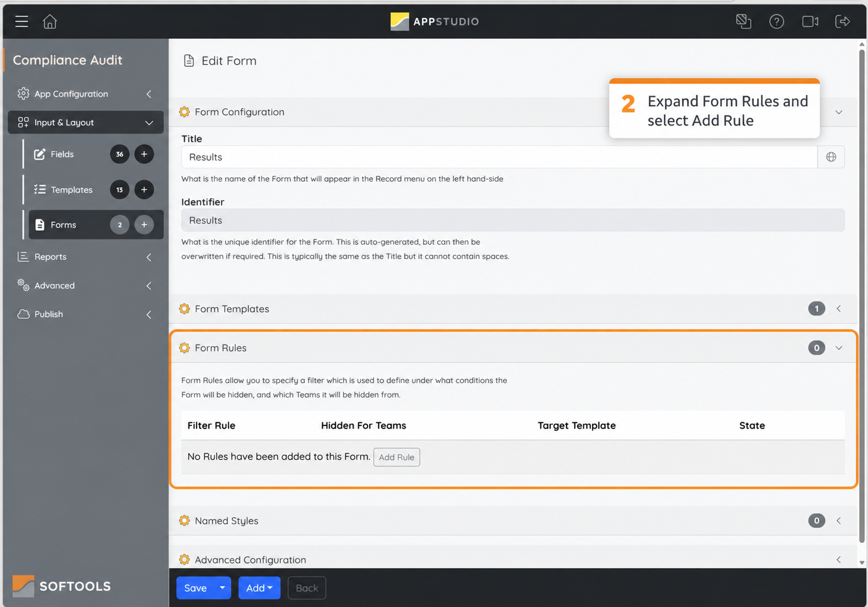Click the Form Rules count badge
Image resolution: width=868 pixels, height=607 pixels.
[x=816, y=348]
